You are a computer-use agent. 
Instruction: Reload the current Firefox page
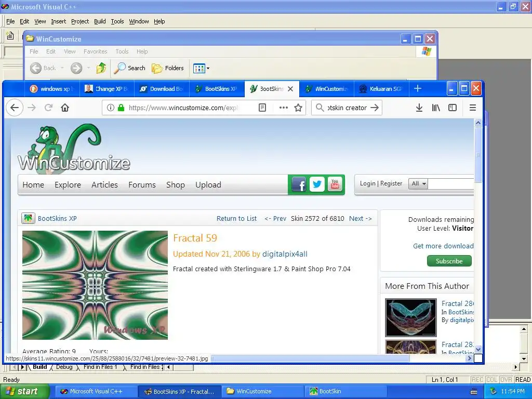coord(48,108)
